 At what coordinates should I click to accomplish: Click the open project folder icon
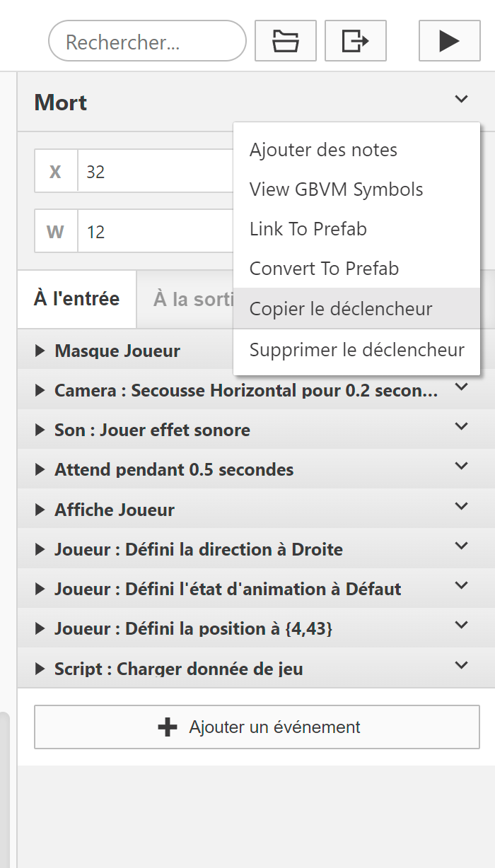click(285, 41)
